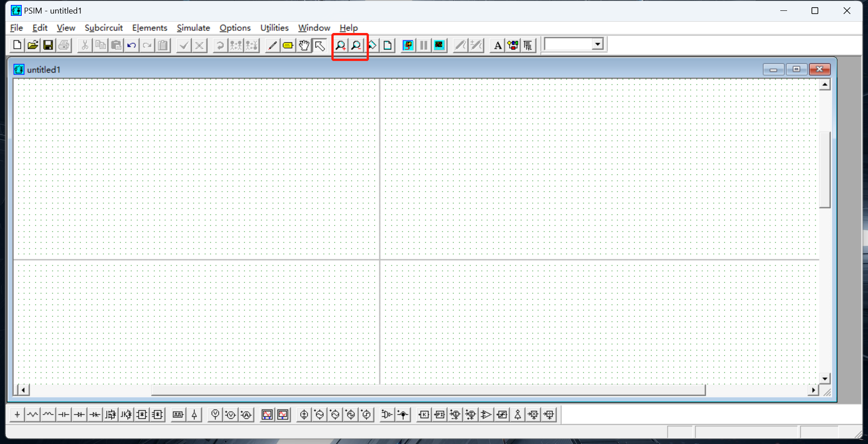Place the PI controller block
868x444 pixels.
click(439, 414)
